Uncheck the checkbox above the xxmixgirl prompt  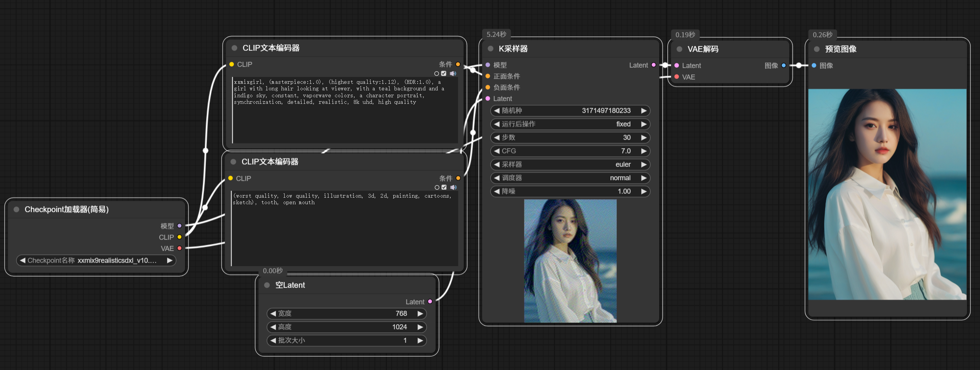coord(444,73)
